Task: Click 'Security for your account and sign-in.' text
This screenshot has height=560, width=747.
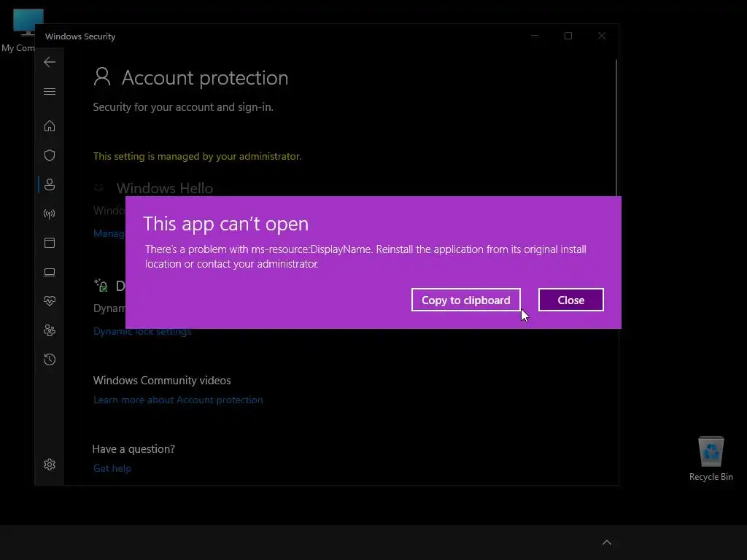Action: click(x=183, y=107)
